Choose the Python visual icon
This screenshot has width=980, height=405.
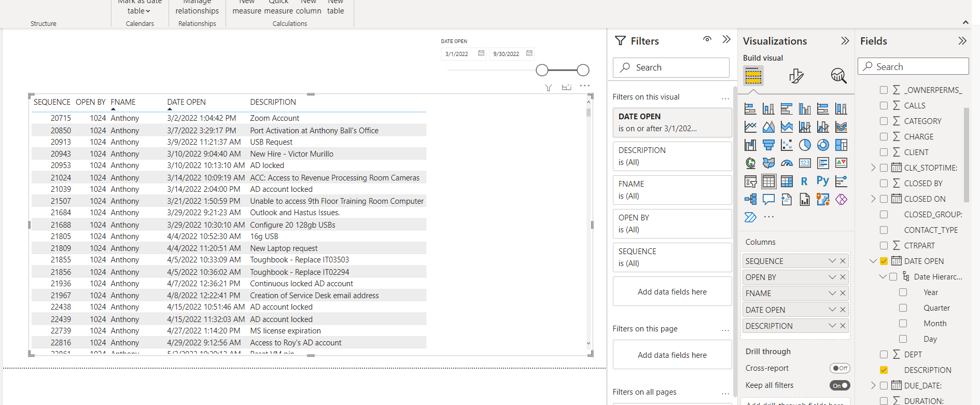coord(823,181)
